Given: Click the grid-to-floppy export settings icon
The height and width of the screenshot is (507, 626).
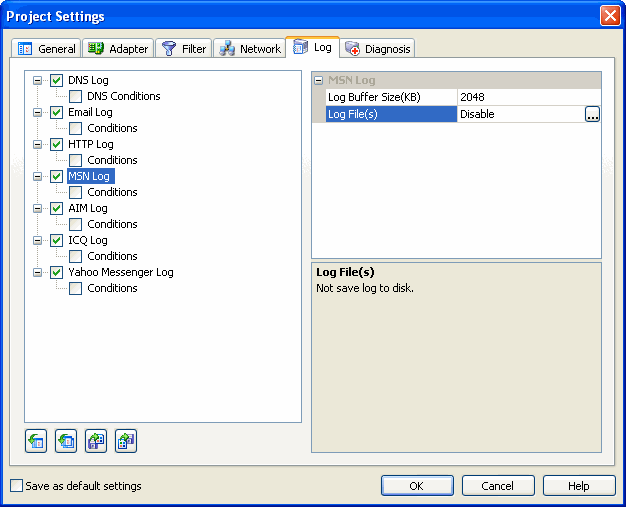Looking at the screenshot, I should click(x=126, y=441).
